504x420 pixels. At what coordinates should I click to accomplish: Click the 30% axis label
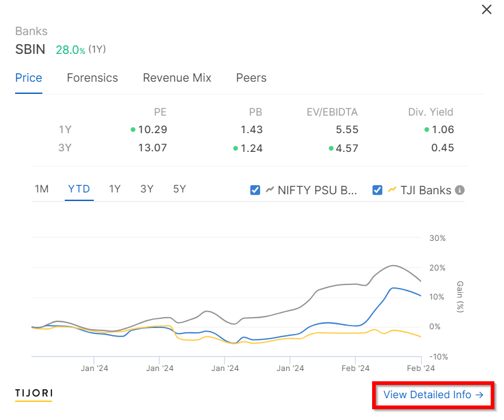click(x=437, y=238)
